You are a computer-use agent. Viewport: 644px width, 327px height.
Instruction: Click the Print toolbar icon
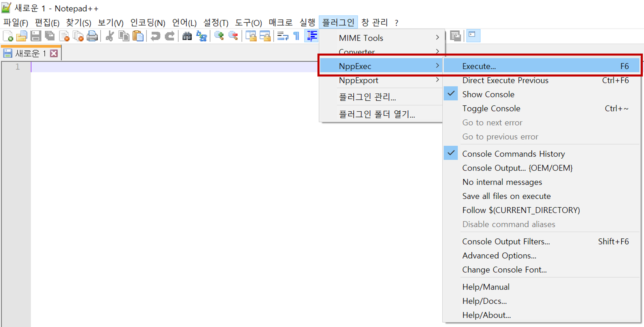92,36
